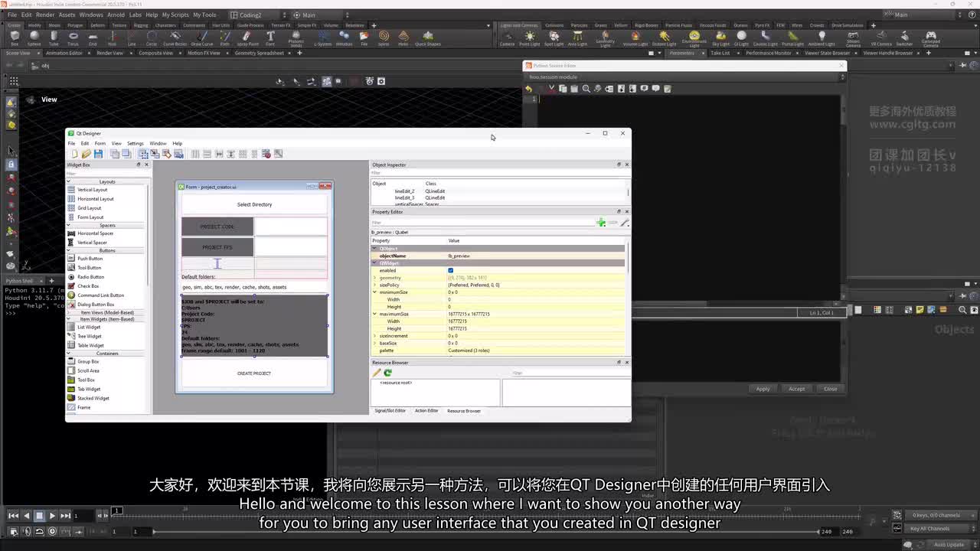
Task: Click Close in Python Source Editor
Action: point(830,389)
